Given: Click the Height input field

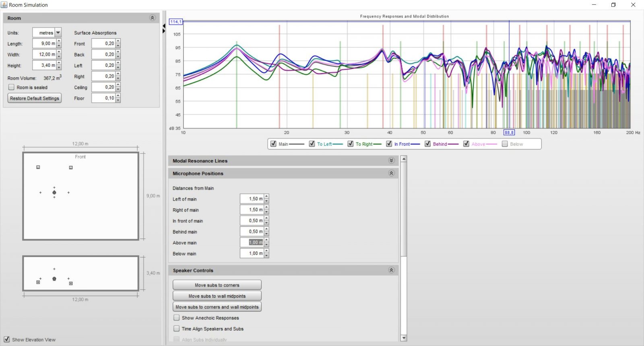Looking at the screenshot, I should click(x=44, y=65).
